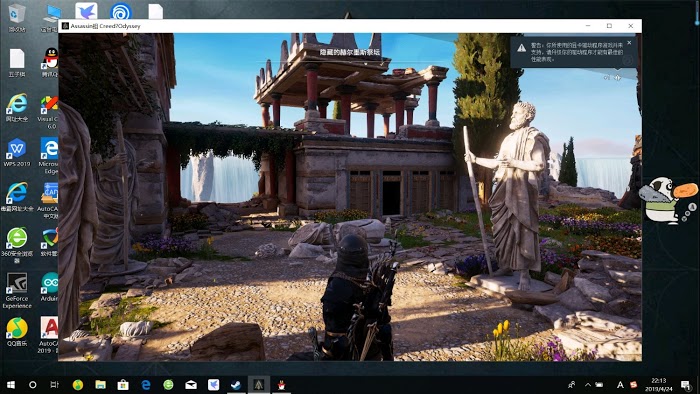Open the Microsoft Edge desktop shortcut
700x394 pixels.
coord(49,155)
